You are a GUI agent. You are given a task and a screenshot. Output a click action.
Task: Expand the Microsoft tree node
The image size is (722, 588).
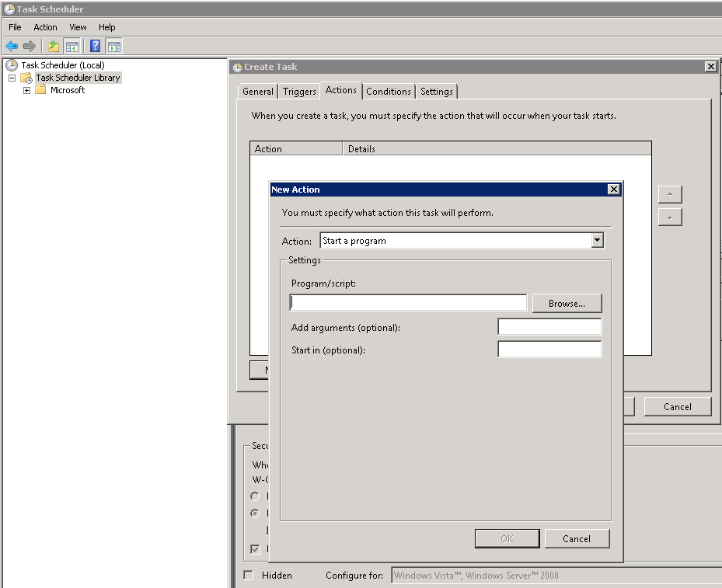click(x=26, y=89)
